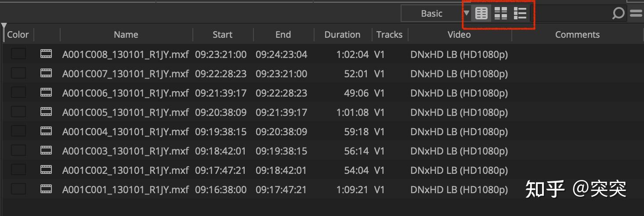Switch to Script view for the bin
This screenshot has height=216, width=644.
pyautogui.click(x=520, y=14)
